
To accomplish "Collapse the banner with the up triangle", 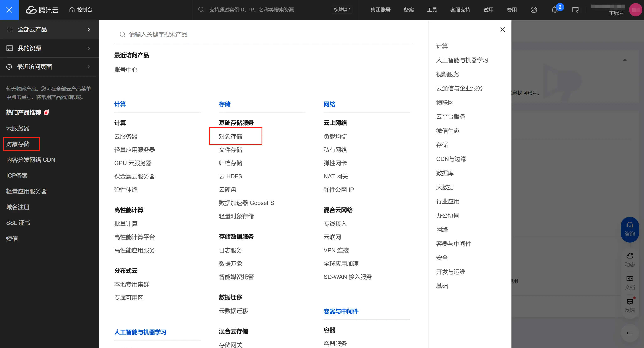I will [625, 60].
